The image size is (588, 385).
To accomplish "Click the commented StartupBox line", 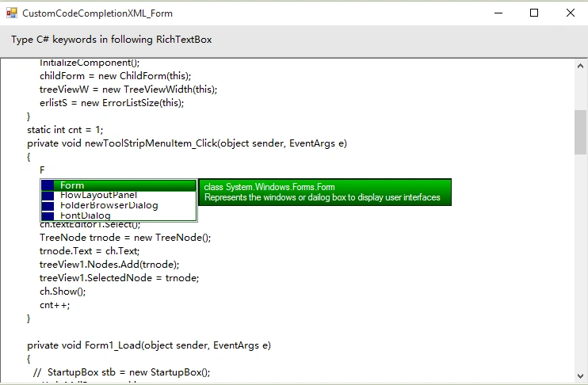I will (x=122, y=372).
